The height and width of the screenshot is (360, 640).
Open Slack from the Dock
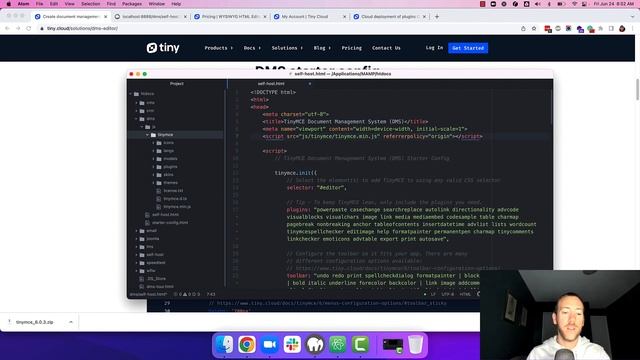[x=292, y=344]
